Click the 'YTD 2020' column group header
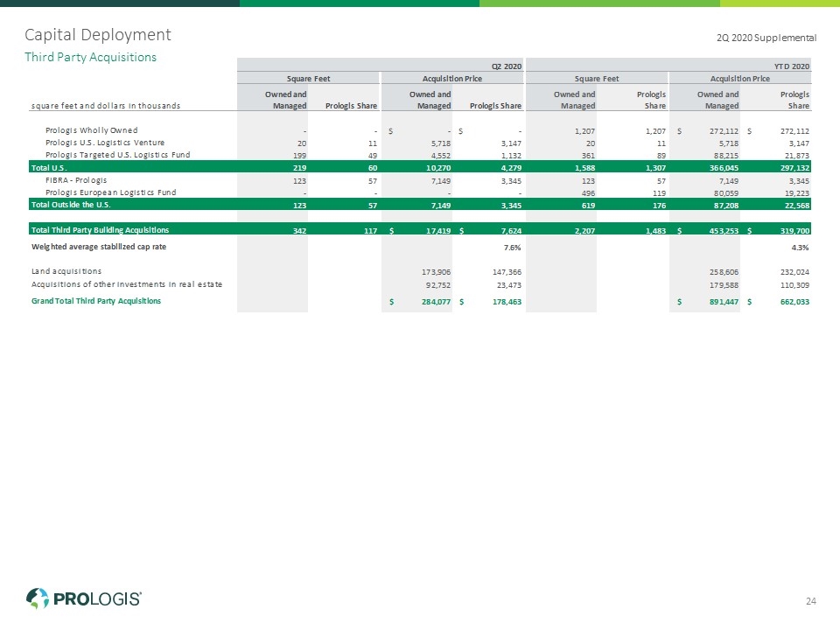This screenshot has height=630, width=840. [x=792, y=66]
